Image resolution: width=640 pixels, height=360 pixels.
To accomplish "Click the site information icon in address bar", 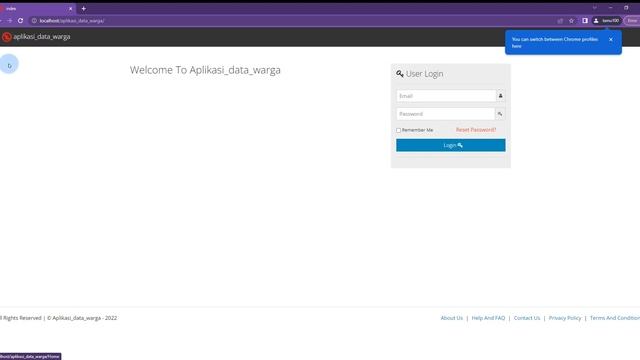I will point(34,20).
